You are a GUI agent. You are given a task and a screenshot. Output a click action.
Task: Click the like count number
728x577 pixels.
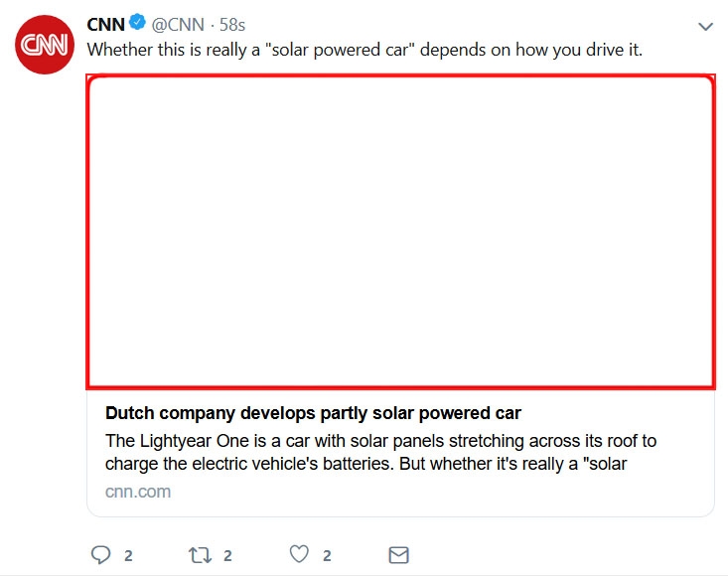[x=327, y=555]
